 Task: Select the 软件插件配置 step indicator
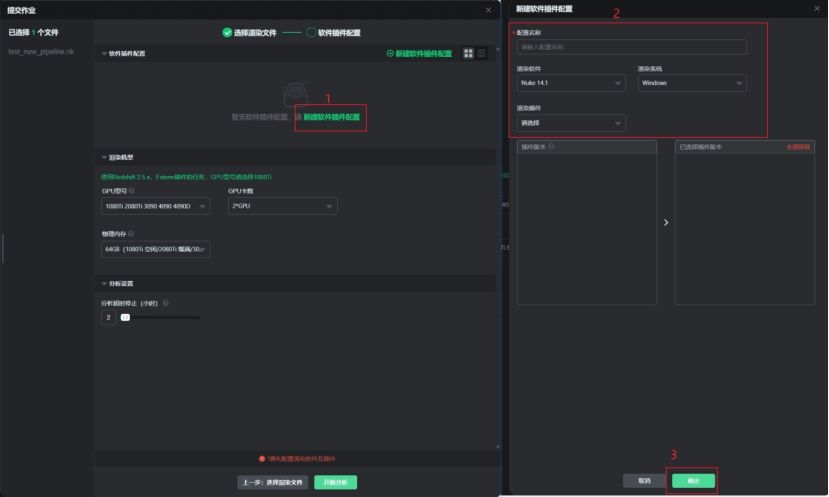coord(334,33)
